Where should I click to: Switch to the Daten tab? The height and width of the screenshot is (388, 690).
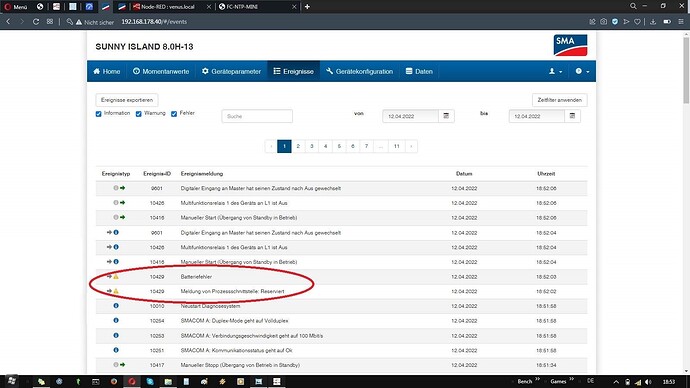click(x=419, y=71)
